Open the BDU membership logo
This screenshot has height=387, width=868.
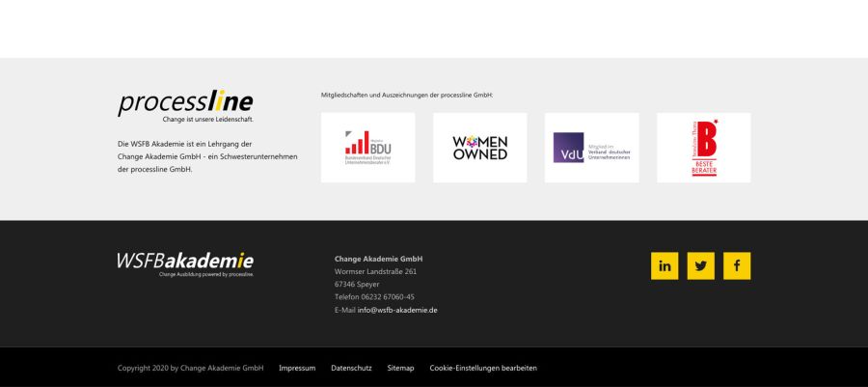367,148
